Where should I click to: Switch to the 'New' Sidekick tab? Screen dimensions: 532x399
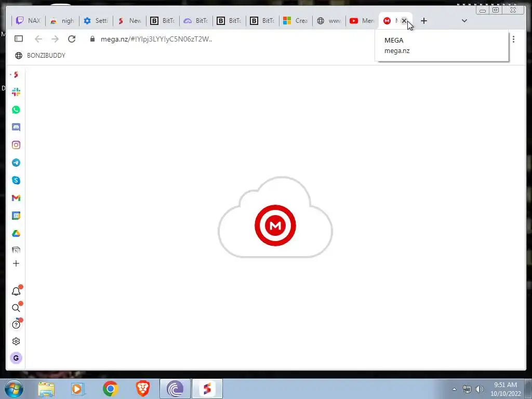coord(129,21)
